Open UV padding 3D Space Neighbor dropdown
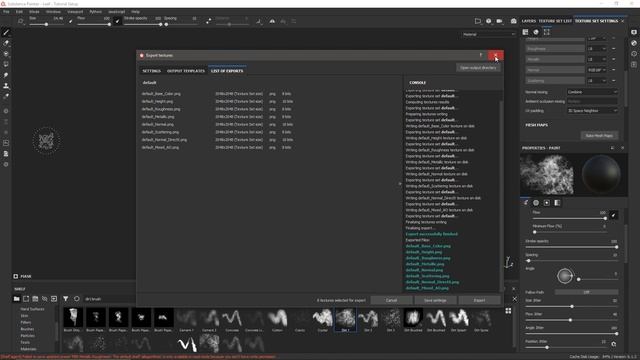Viewport: 640px width, 360px height. 592,111
